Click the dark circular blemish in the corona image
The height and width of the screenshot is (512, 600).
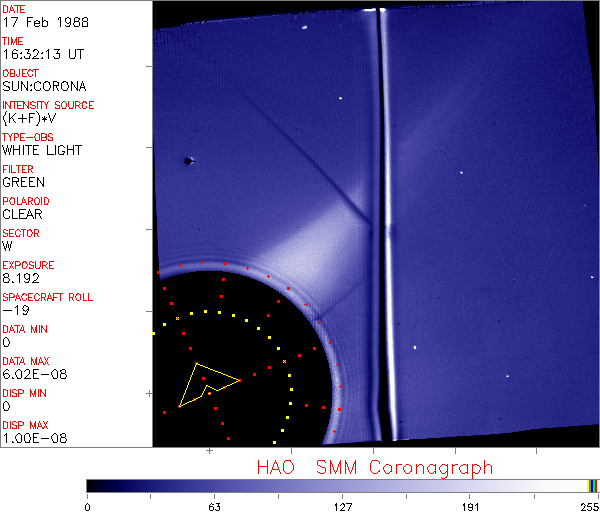pos(188,160)
